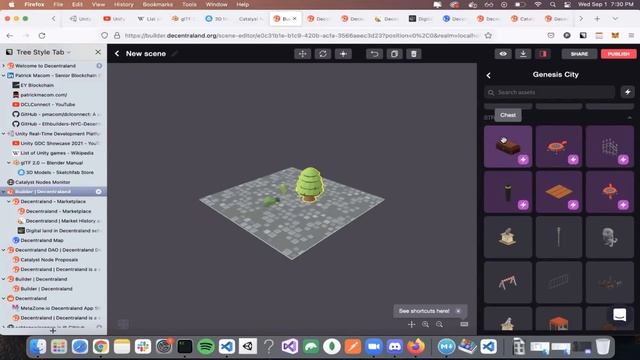Click the reset camera crosshair icon

pos(411,324)
